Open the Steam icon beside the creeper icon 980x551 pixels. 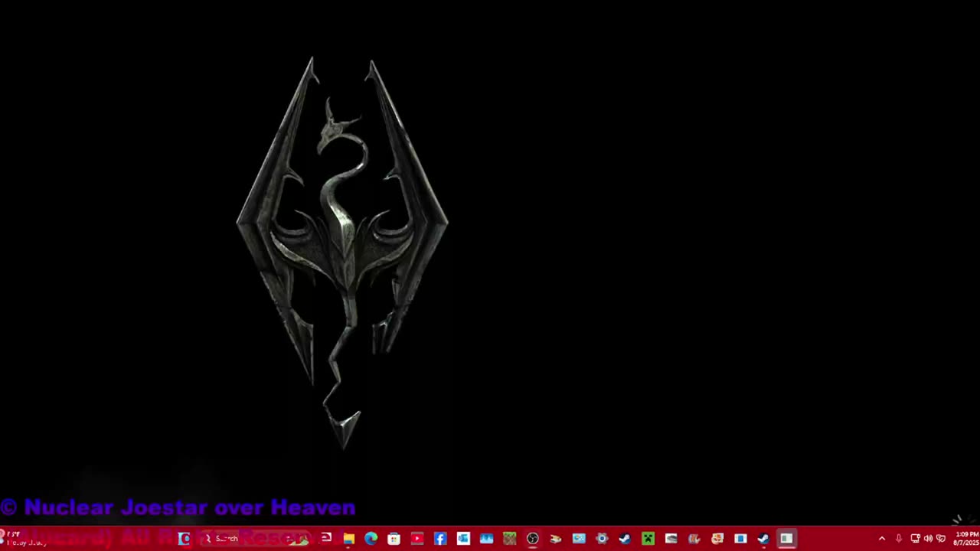tap(625, 538)
